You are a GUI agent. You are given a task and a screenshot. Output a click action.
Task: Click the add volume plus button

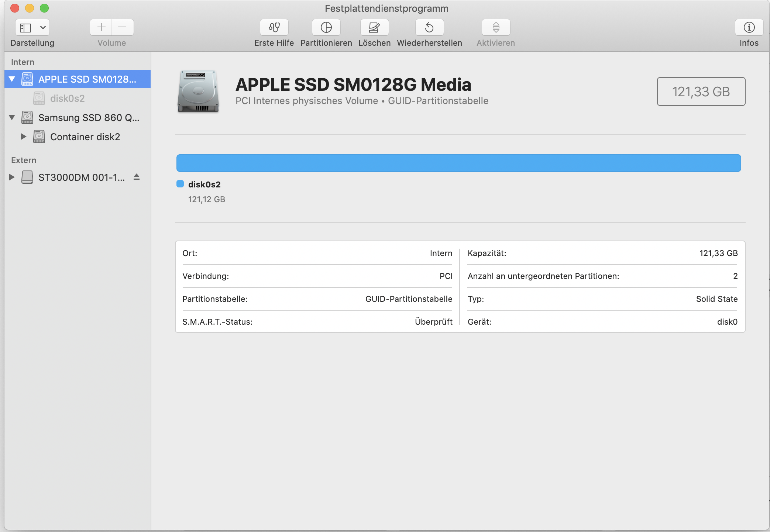click(101, 27)
